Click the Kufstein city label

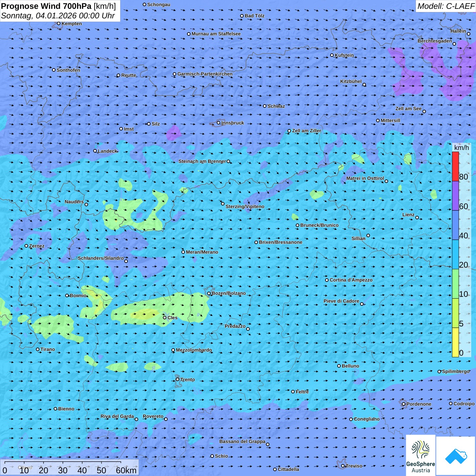pos(344,55)
